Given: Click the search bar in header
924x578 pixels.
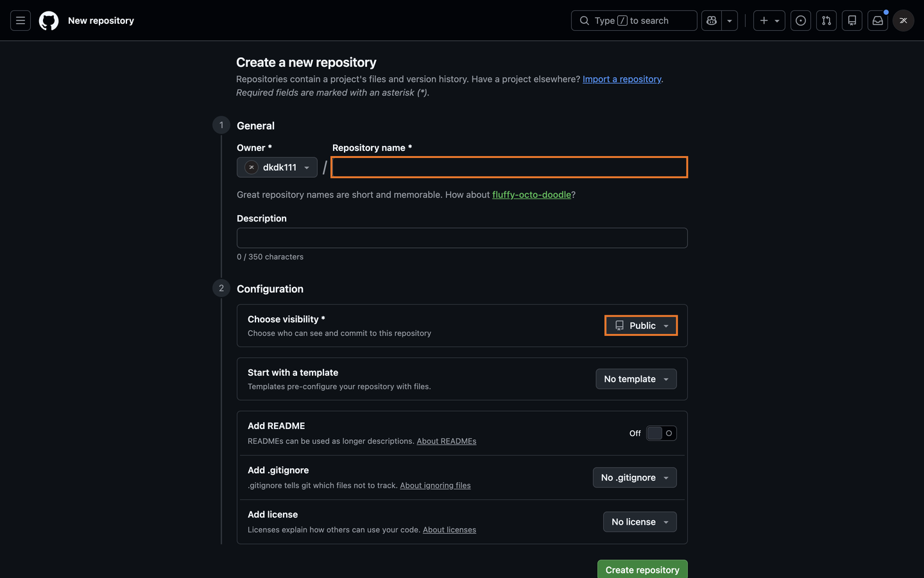Looking at the screenshot, I should click(x=634, y=21).
